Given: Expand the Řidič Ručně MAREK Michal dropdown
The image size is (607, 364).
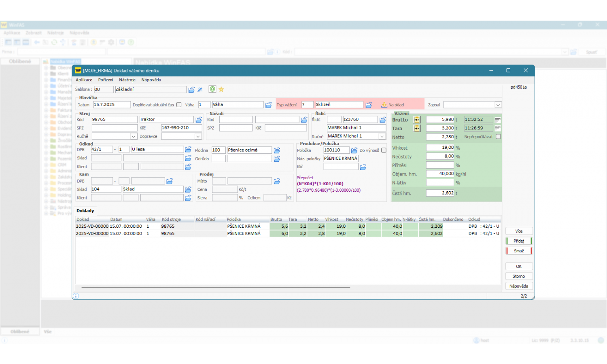Looking at the screenshot, I should click(x=382, y=137).
